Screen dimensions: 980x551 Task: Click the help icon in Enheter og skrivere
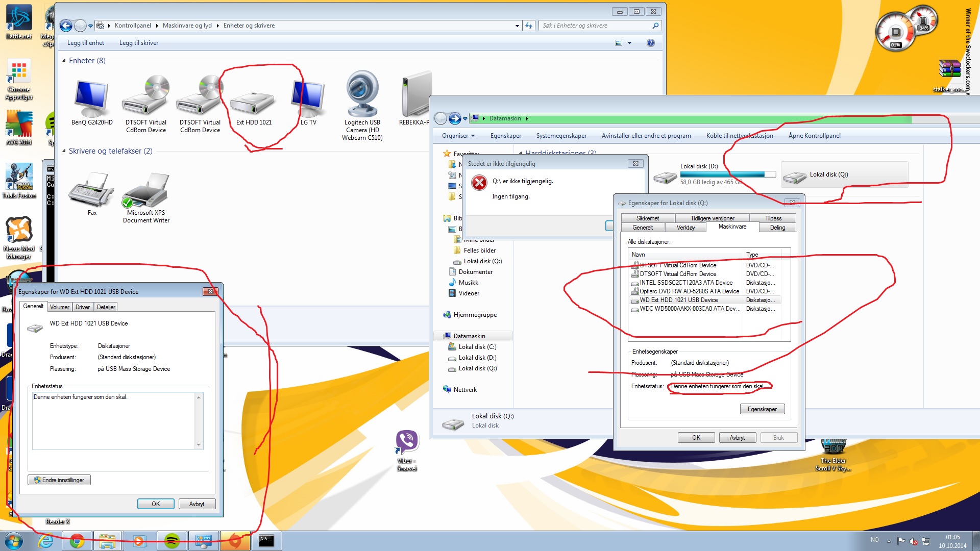(650, 43)
